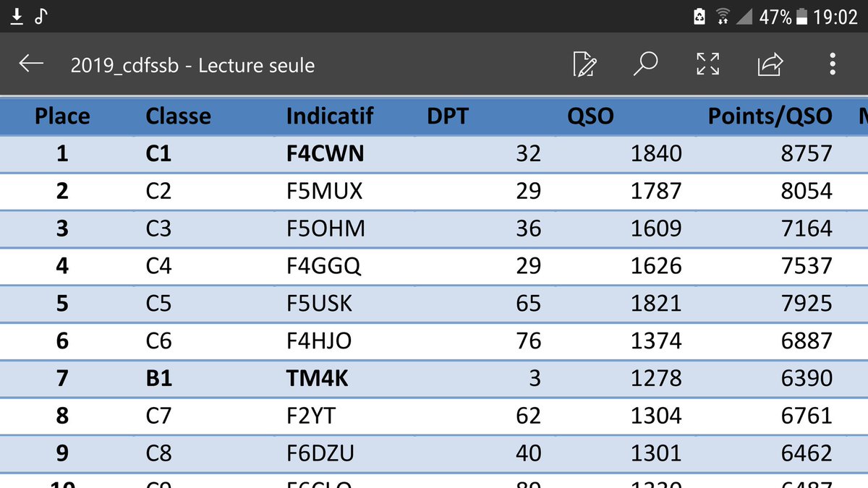Select the QSO value 1609
Screen dimensions: 868x488
point(656,228)
